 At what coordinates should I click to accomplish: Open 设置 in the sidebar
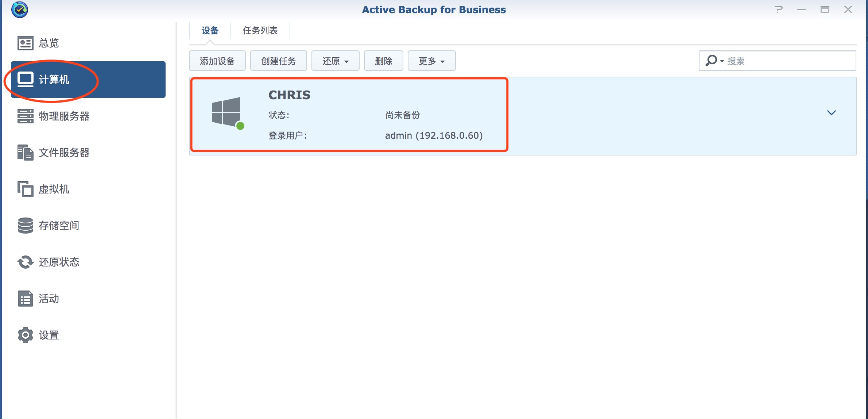(88, 335)
